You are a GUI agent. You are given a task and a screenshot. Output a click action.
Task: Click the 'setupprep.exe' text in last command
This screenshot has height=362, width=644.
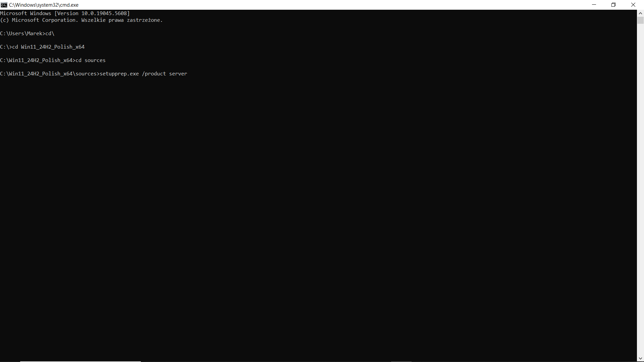pyautogui.click(x=119, y=74)
